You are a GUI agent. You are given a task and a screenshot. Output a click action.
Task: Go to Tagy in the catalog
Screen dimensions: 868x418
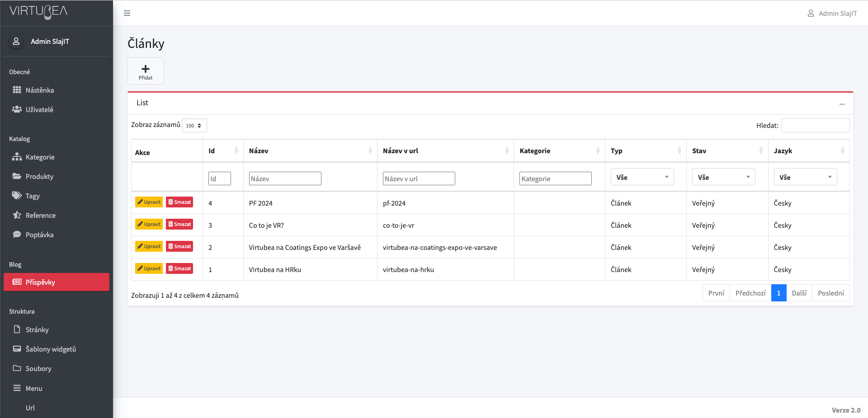tap(33, 196)
